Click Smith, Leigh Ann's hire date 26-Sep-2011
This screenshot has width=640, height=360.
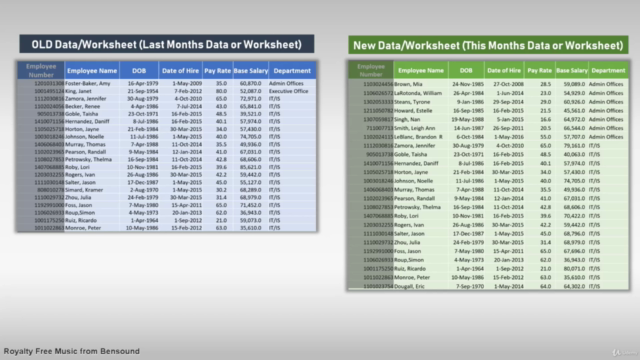[508, 128]
